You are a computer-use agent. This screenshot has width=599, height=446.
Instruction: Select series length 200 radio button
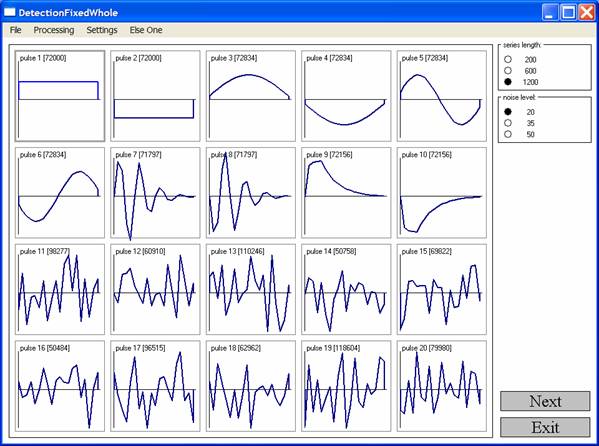tap(508, 60)
